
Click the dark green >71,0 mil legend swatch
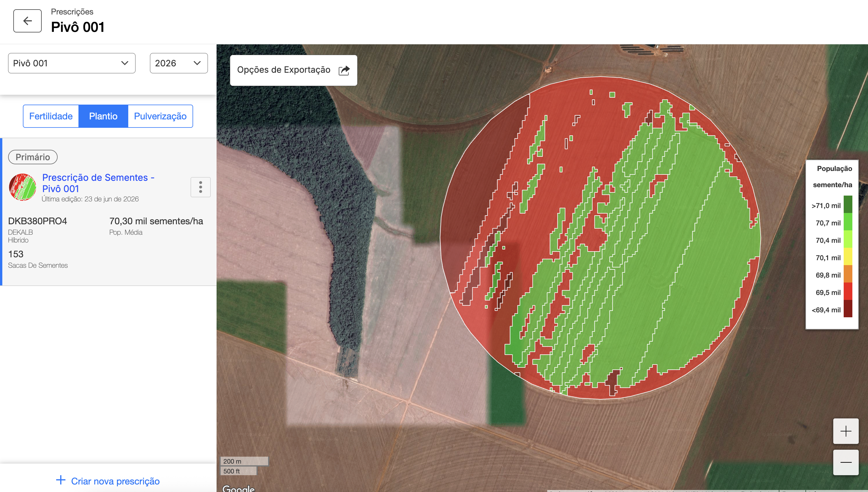click(x=848, y=204)
